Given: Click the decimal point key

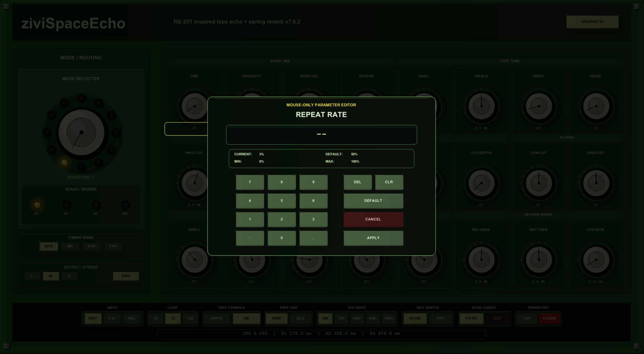Looking at the screenshot, I should (313, 238).
